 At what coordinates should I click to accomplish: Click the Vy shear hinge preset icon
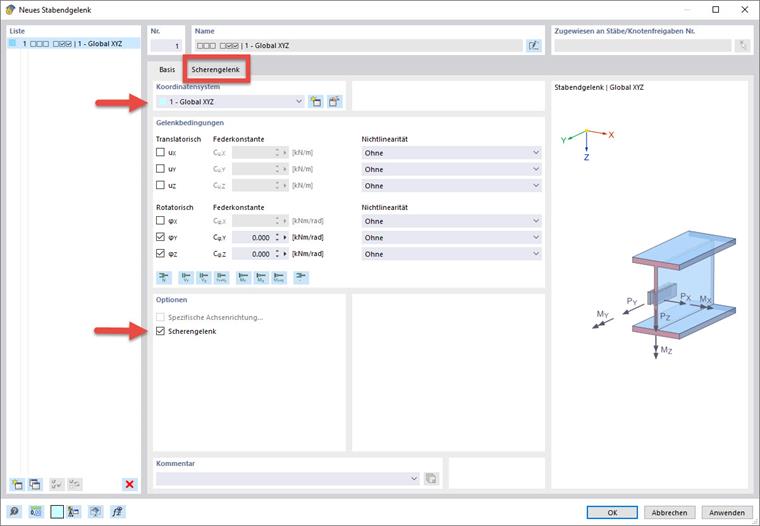pyautogui.click(x=186, y=278)
